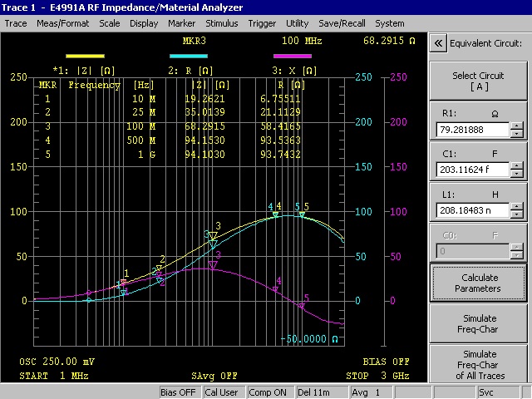The height and width of the screenshot is (399, 532).
Task: Click the Simulate Freq-Char button
Action: [x=479, y=323]
